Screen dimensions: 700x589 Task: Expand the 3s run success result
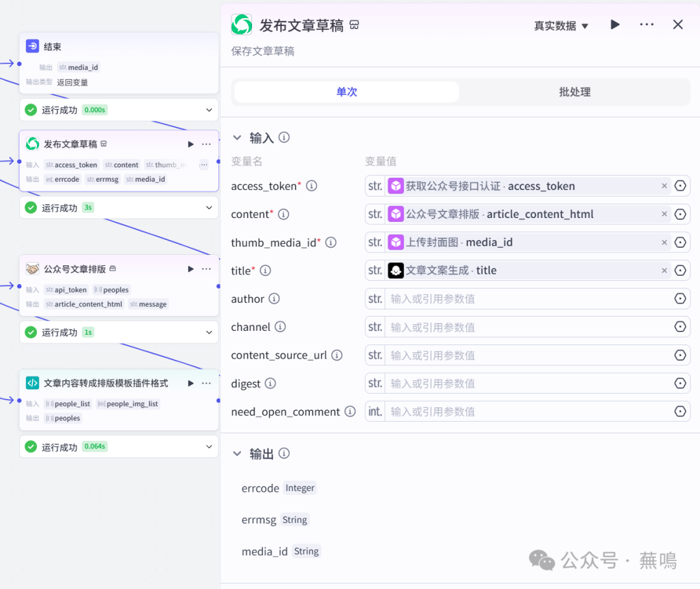coord(209,208)
